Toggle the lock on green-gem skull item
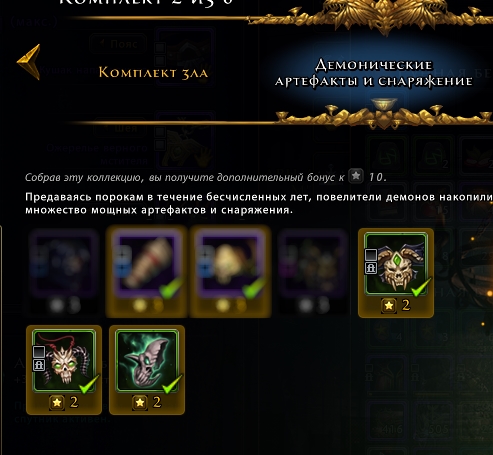Viewport: 493px width, 455px height. (371, 268)
